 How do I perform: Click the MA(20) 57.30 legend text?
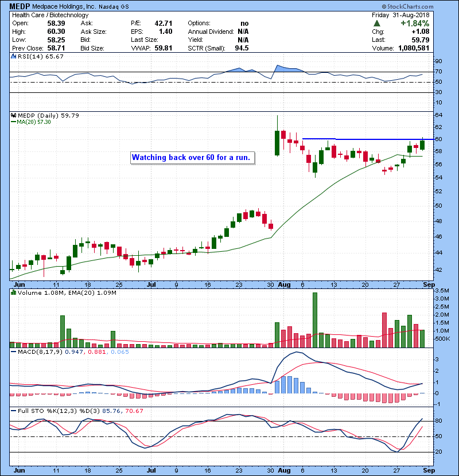pos(34,122)
